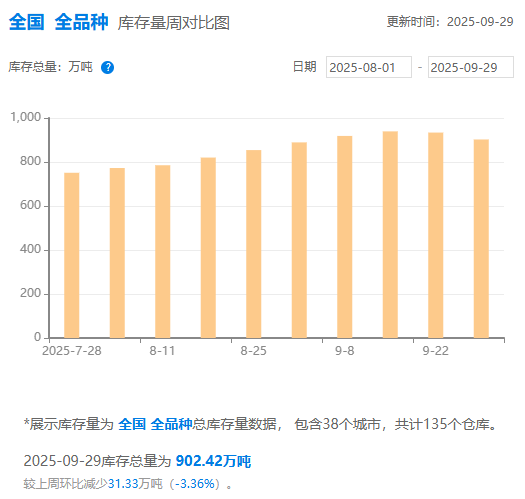Click the 全国 region link in title
The width and height of the screenshot is (525, 499).
coord(26,22)
